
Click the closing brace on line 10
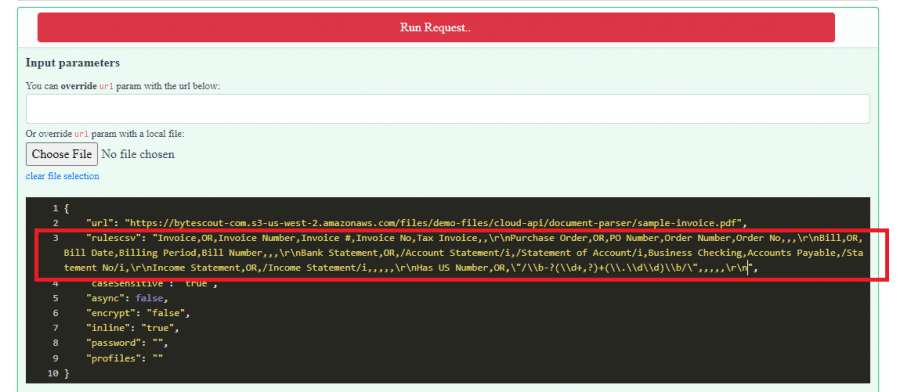click(x=67, y=373)
